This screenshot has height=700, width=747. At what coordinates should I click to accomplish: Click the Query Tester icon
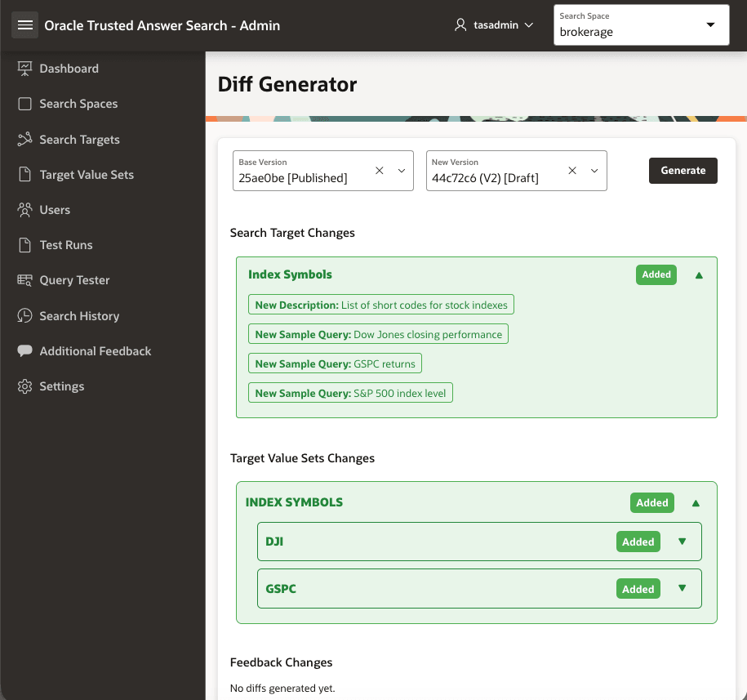pos(24,280)
